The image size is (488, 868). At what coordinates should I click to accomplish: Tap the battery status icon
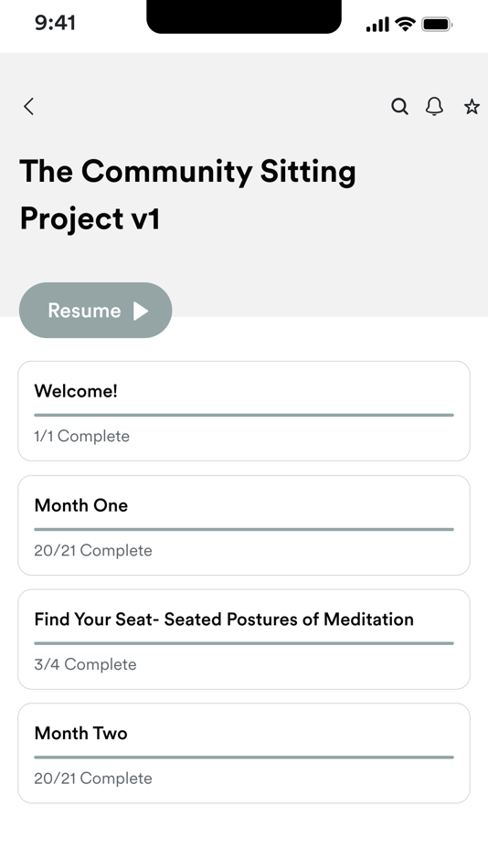pos(437,25)
